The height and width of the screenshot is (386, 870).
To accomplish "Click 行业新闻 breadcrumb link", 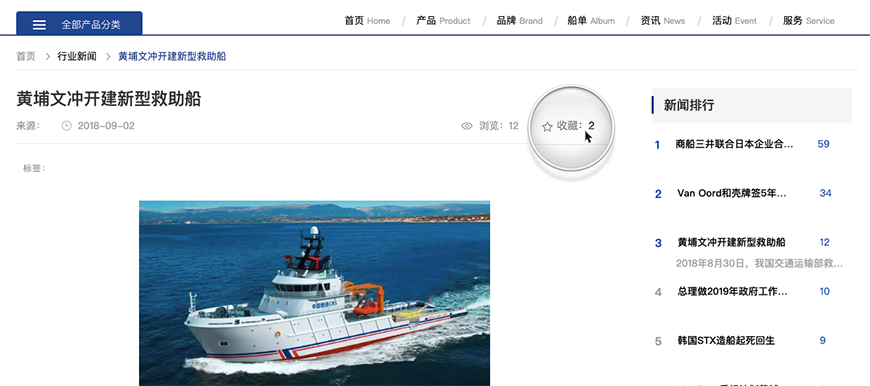I will [x=77, y=57].
